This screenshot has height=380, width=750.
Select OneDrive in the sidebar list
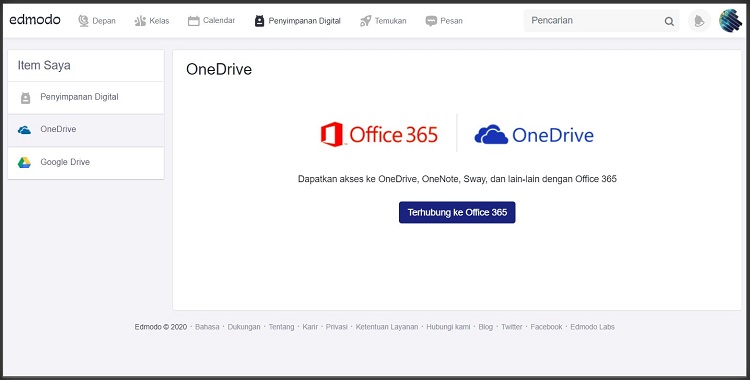[x=86, y=130]
